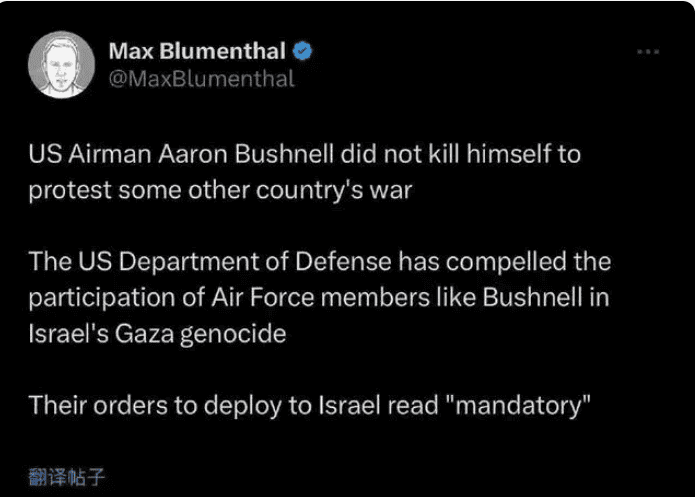Translate the post via 翻译帖子
This screenshot has height=497, width=695.
(x=66, y=477)
